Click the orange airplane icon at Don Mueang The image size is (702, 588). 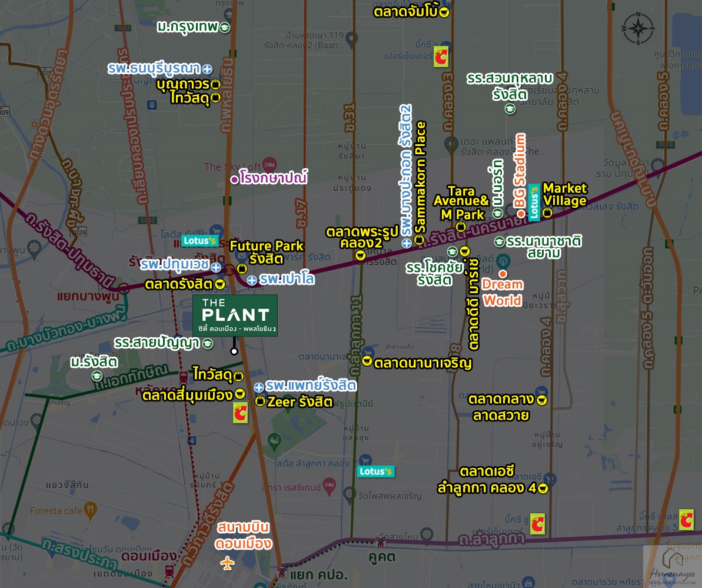pyautogui.click(x=228, y=563)
